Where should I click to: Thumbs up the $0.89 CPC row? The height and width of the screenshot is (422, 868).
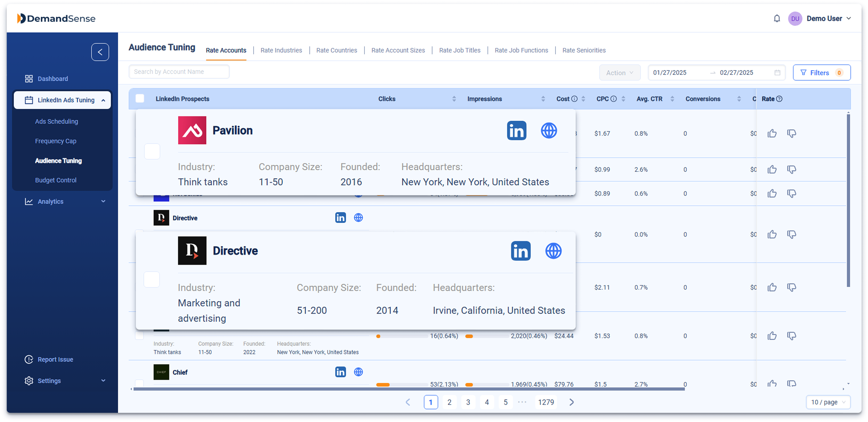pyautogui.click(x=772, y=194)
